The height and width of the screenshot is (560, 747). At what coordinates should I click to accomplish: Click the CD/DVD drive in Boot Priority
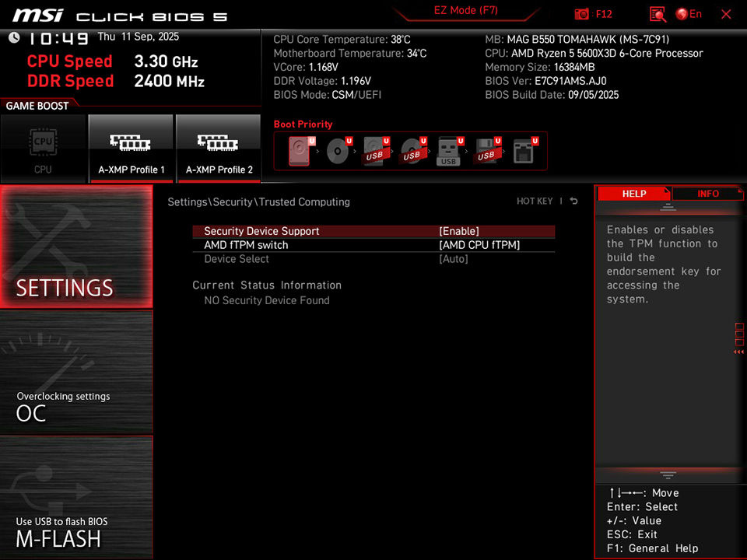[338, 150]
